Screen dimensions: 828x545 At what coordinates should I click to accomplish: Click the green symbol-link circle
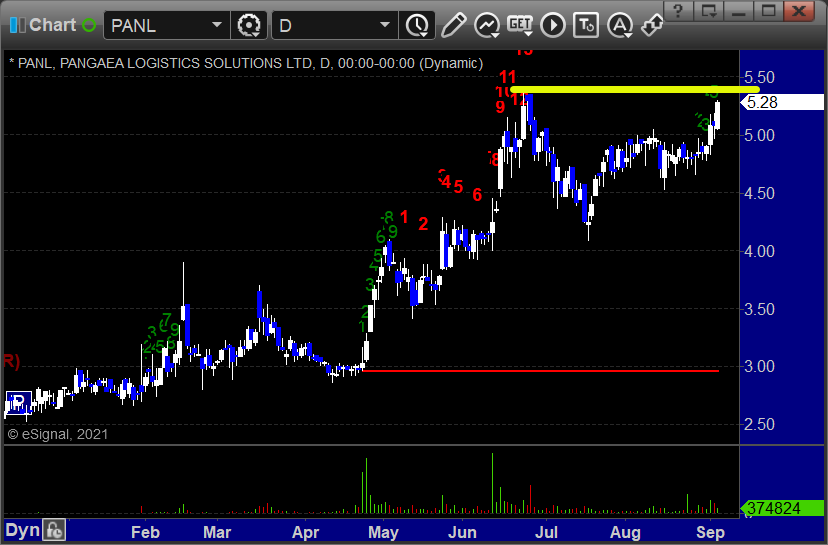tap(89, 25)
